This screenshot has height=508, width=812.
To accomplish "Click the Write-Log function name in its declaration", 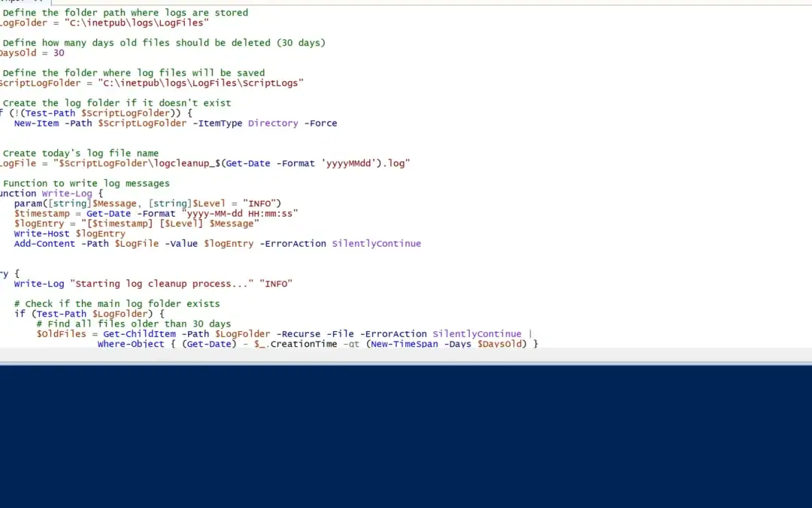I will pyautogui.click(x=67, y=193).
